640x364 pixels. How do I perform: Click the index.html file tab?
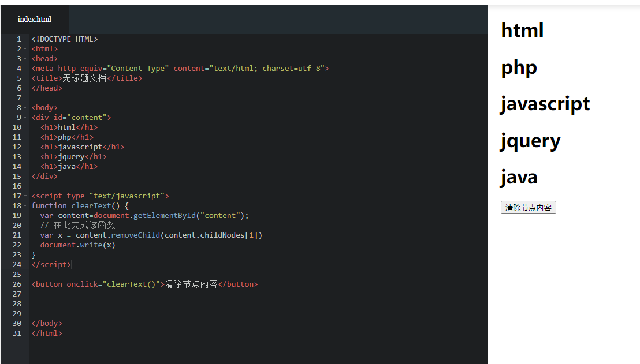pyautogui.click(x=34, y=19)
